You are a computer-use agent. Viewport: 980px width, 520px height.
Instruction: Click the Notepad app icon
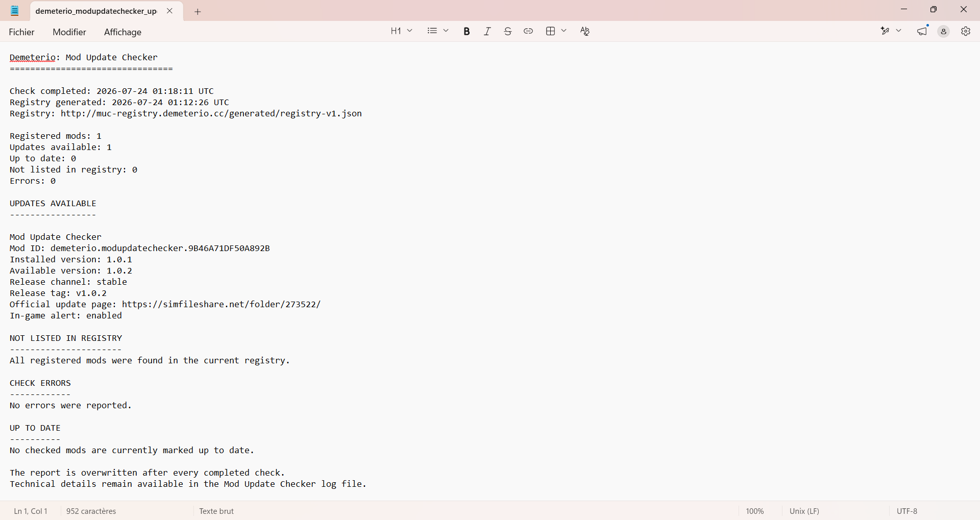15,11
